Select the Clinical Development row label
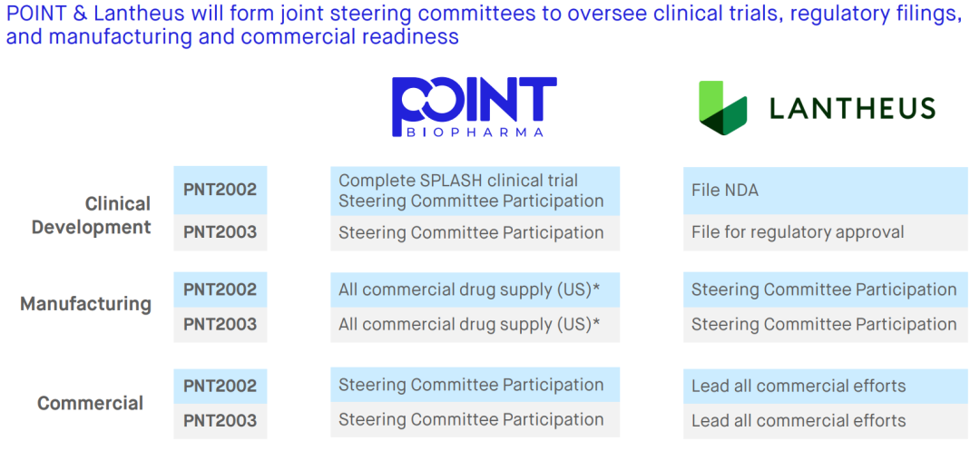 (x=92, y=215)
